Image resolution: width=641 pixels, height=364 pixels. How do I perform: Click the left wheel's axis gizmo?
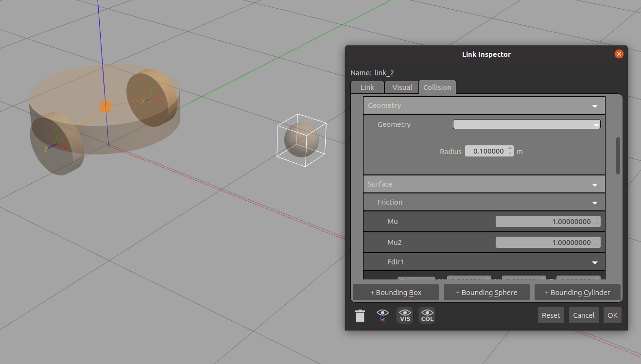(x=56, y=144)
